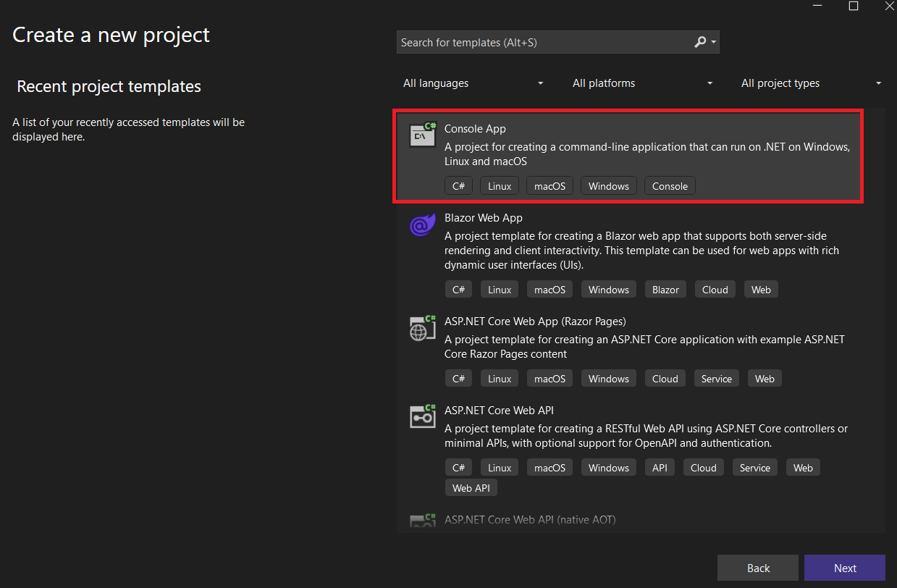Click the Windows tag under ASP.NET Core Web API
The width and height of the screenshot is (897, 588).
coord(609,468)
